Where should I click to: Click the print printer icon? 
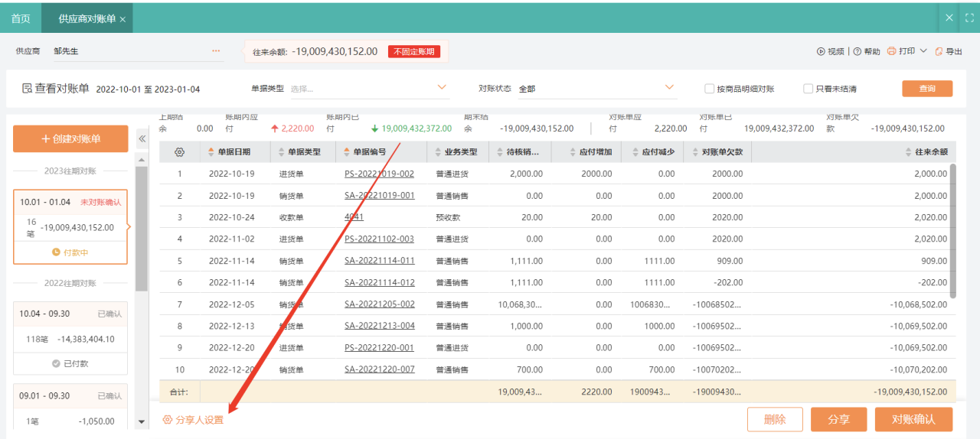point(891,51)
